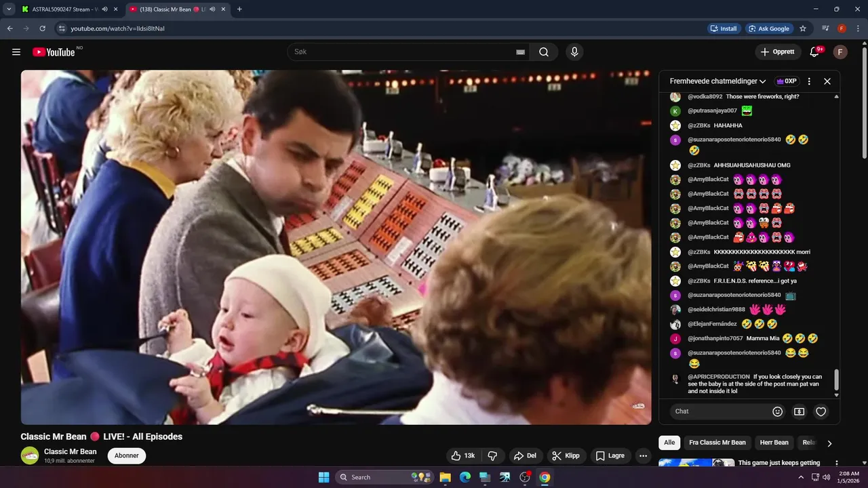Open Chrome media controls icon
This screenshot has height=488, width=868.
click(x=825, y=28)
